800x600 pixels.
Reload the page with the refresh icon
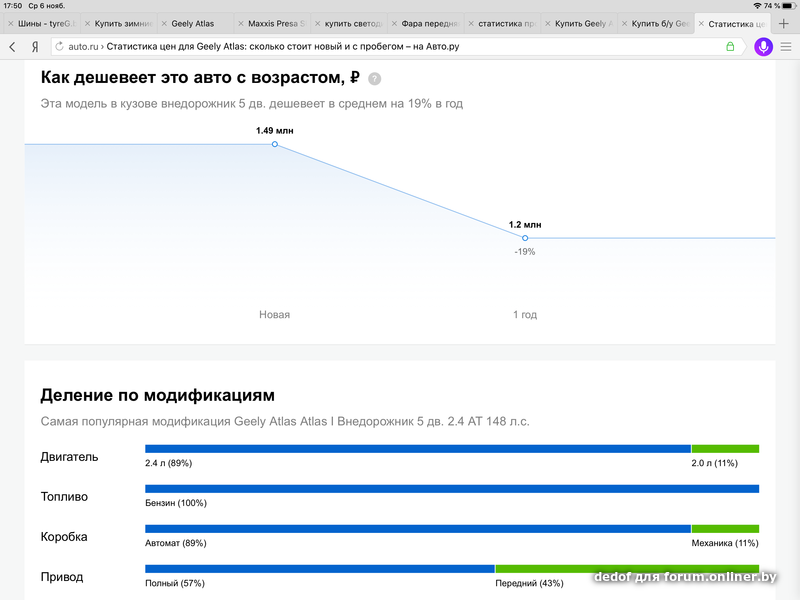59,46
